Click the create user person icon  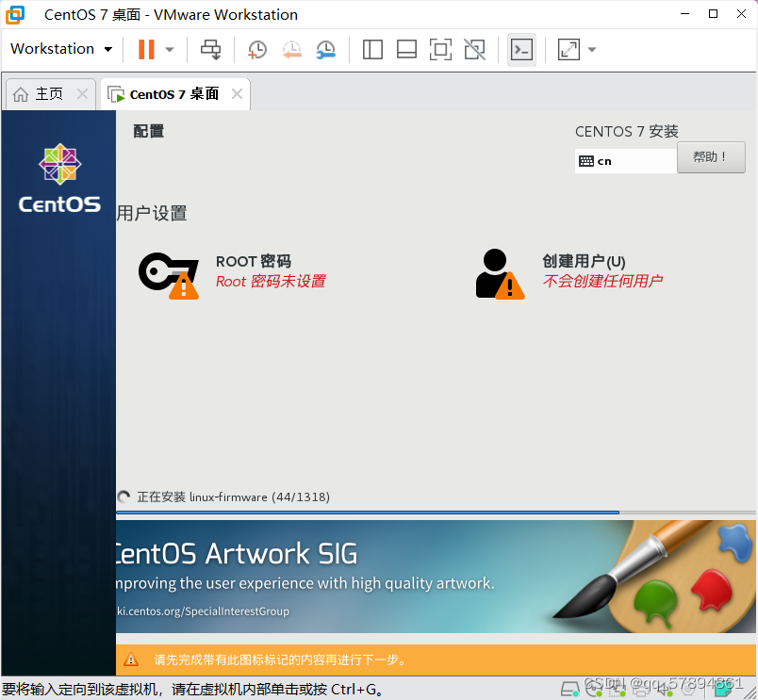pyautogui.click(x=500, y=274)
